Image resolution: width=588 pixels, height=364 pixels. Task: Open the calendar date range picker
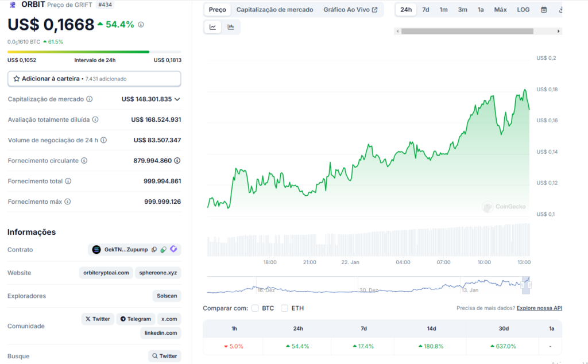point(544,10)
